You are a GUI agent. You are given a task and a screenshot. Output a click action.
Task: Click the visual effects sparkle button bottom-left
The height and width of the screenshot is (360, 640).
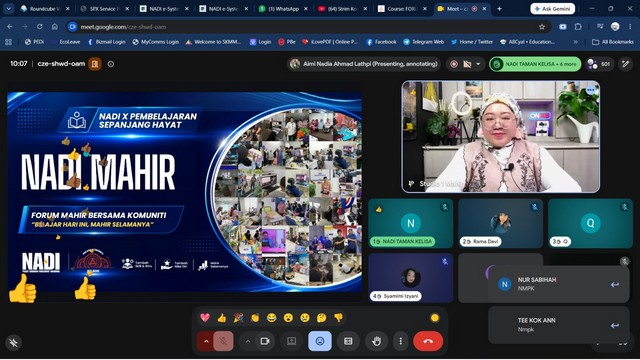[x=13, y=342]
